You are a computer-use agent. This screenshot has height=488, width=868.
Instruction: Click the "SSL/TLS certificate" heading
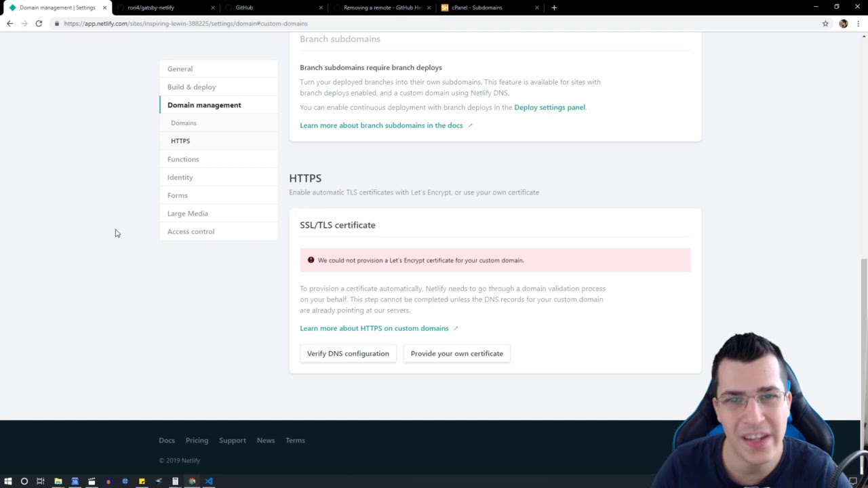coord(338,225)
